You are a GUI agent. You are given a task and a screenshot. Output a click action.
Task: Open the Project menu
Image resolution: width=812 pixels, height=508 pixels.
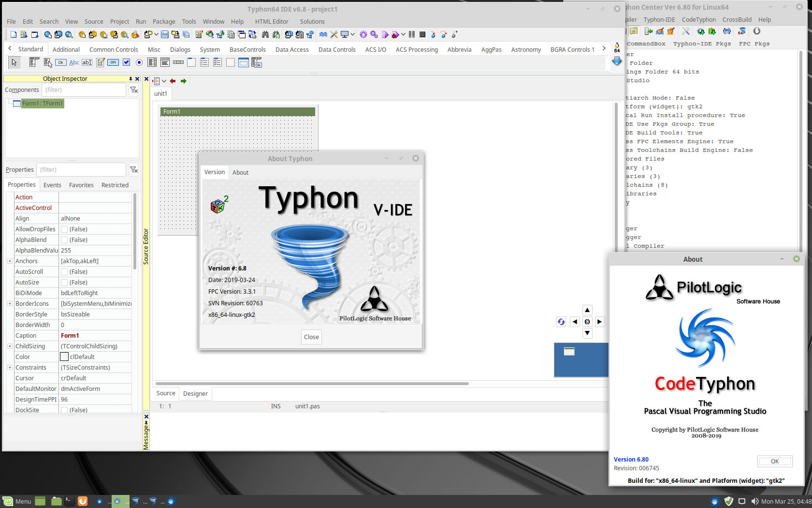pos(119,21)
